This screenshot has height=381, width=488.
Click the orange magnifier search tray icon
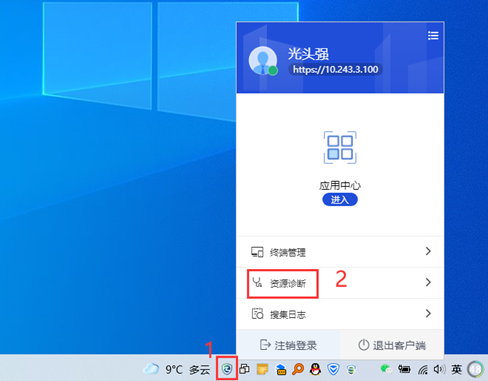click(298, 369)
